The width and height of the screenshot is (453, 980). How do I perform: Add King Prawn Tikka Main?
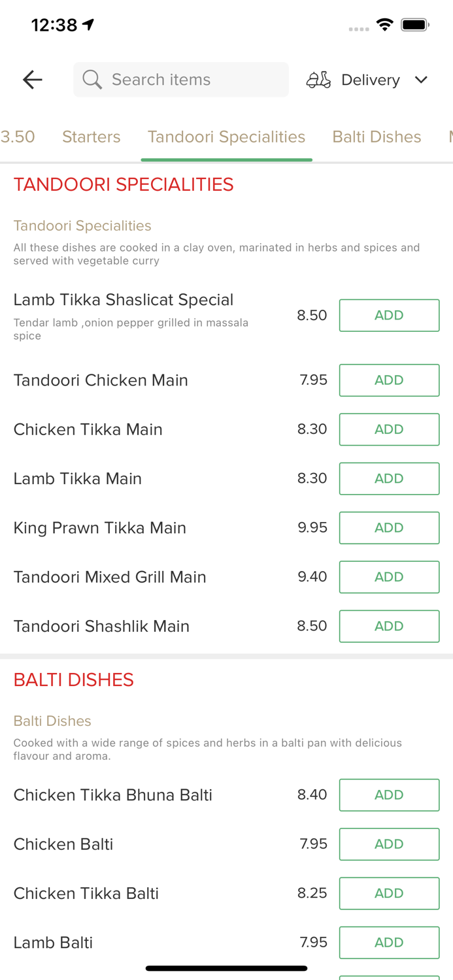coord(389,528)
